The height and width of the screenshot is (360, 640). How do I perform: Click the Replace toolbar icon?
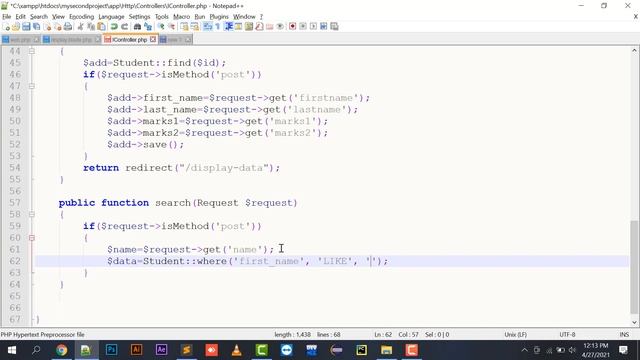point(148,27)
